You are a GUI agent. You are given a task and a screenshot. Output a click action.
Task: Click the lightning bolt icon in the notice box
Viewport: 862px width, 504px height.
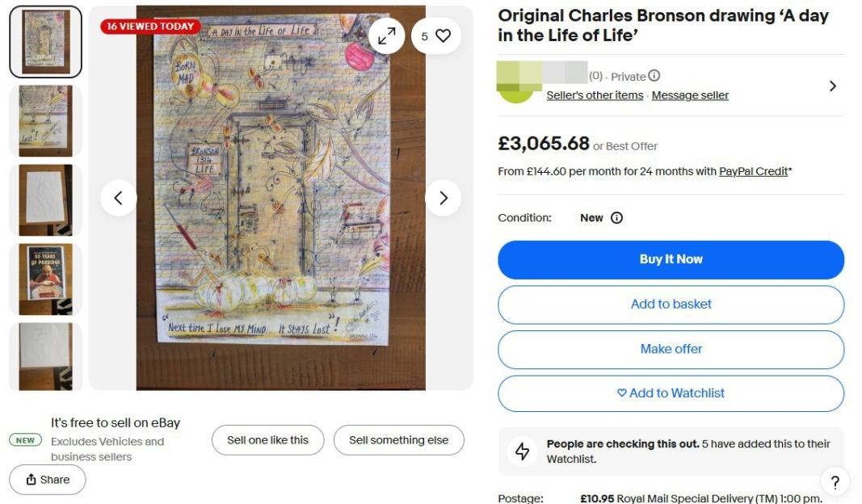click(522, 450)
